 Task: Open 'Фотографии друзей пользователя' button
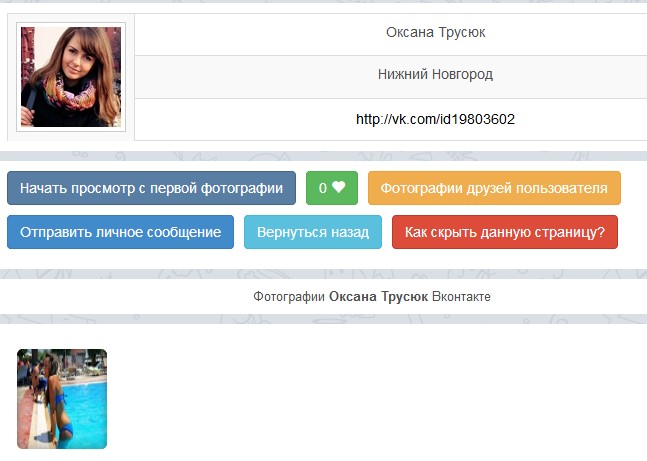tap(494, 188)
